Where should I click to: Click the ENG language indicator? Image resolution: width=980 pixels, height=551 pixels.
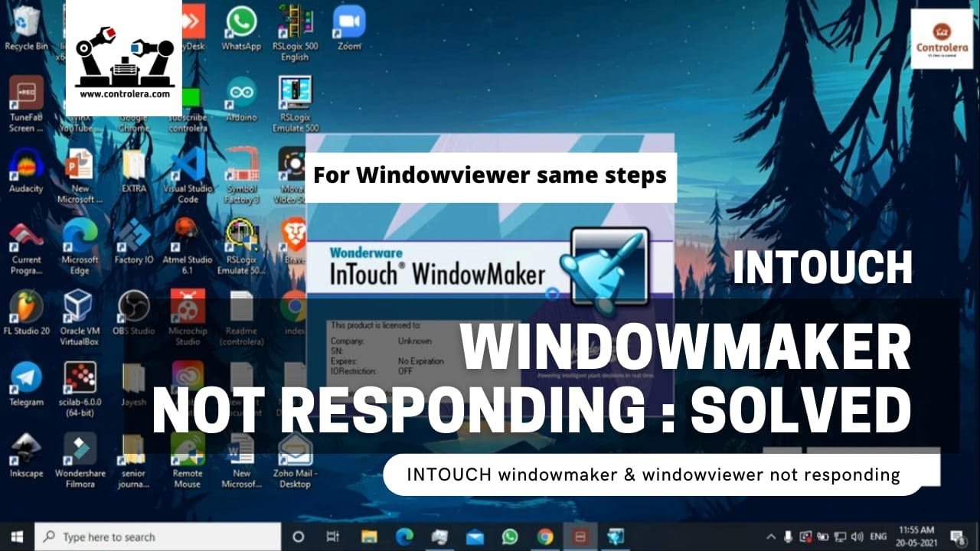click(x=879, y=536)
